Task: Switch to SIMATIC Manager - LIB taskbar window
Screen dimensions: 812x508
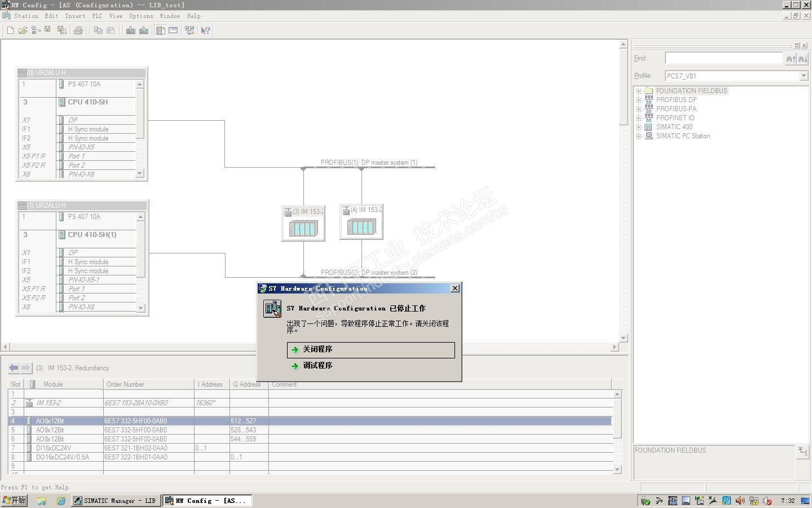Action: pos(116,501)
